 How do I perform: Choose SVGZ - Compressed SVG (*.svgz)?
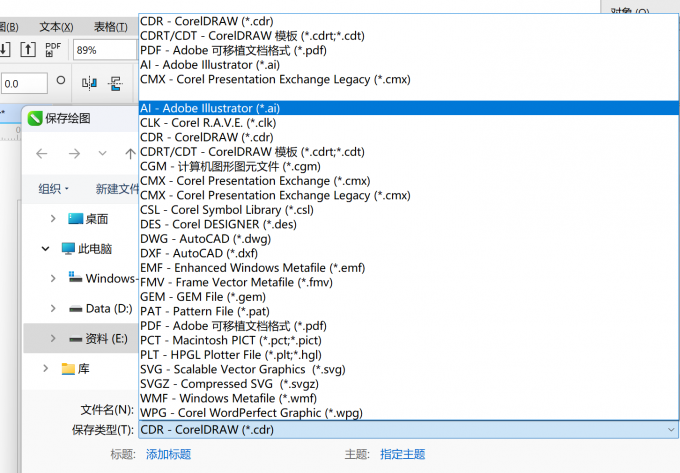[409, 384]
